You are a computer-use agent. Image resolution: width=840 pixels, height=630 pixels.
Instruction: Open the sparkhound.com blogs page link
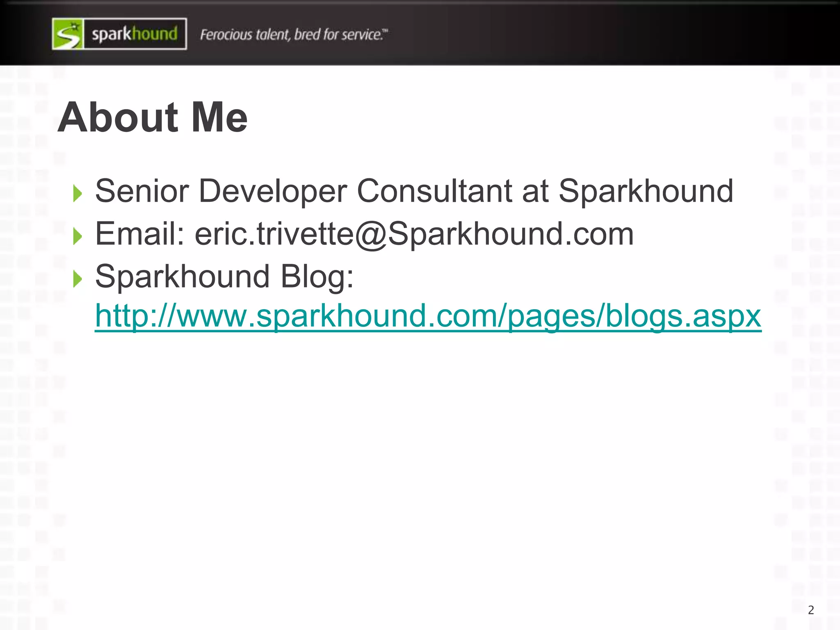coord(428,316)
